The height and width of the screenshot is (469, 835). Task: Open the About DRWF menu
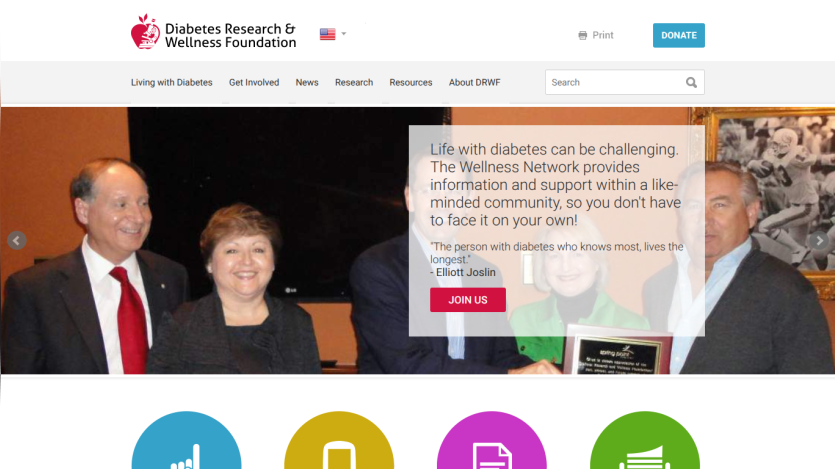[x=474, y=83]
